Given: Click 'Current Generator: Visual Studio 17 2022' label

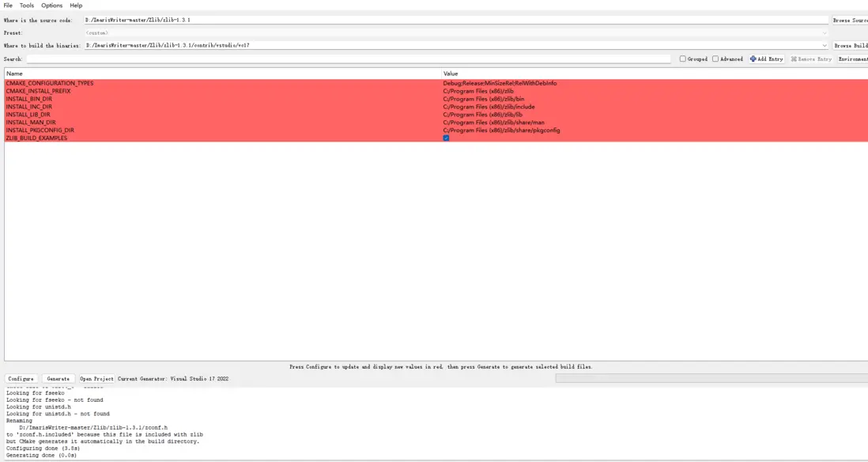Looking at the screenshot, I should tap(173, 379).
